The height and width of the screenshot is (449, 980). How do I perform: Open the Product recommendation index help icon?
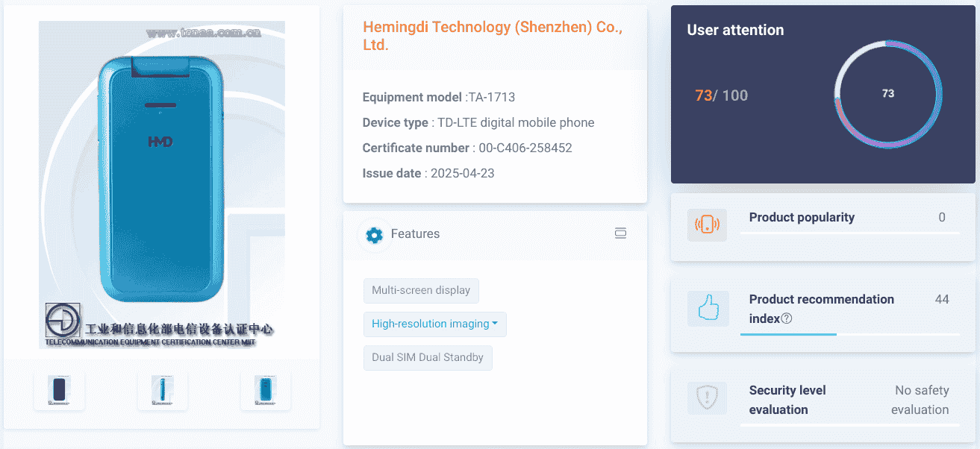pyautogui.click(x=787, y=318)
